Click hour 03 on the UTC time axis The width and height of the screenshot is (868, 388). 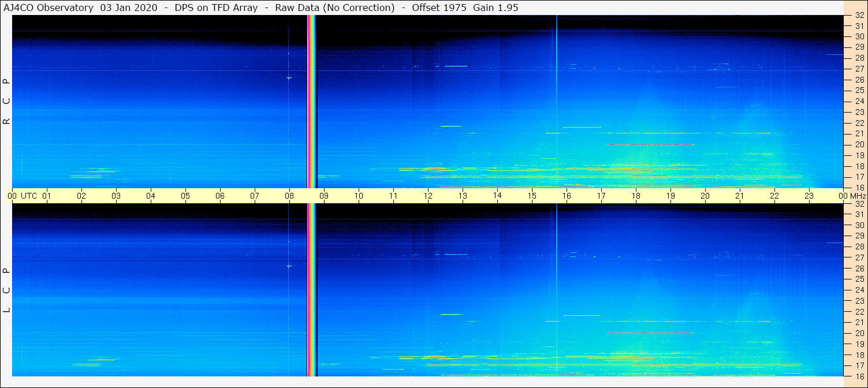click(116, 196)
